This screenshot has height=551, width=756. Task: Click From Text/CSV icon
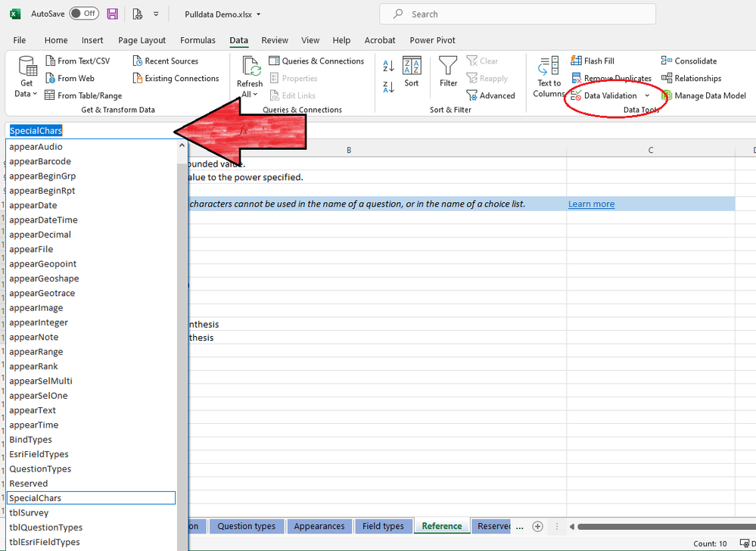tap(50, 61)
